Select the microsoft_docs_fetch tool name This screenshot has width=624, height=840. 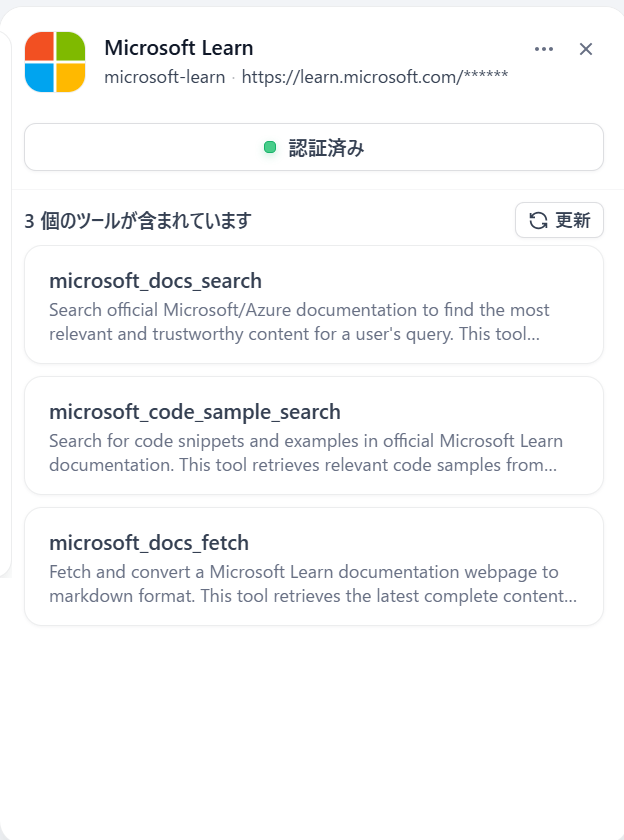149,542
